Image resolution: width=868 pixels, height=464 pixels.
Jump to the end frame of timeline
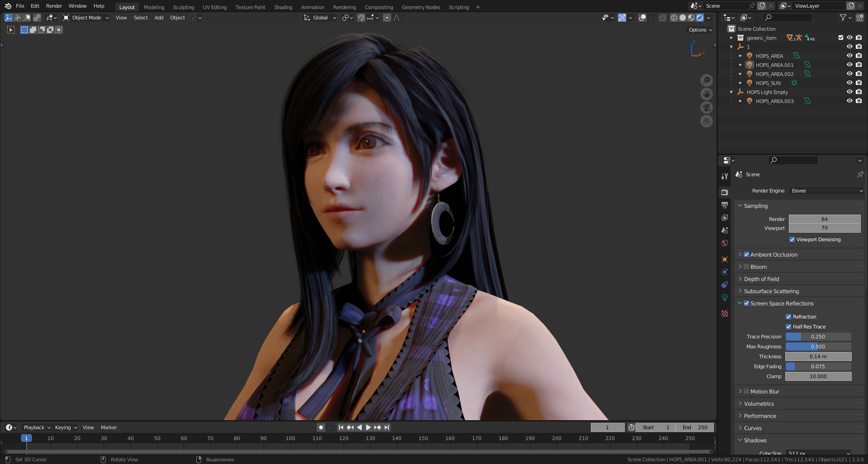(x=387, y=427)
